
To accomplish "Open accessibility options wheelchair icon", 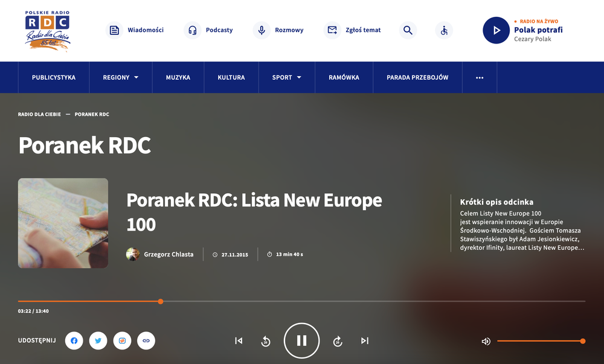I will [x=444, y=30].
